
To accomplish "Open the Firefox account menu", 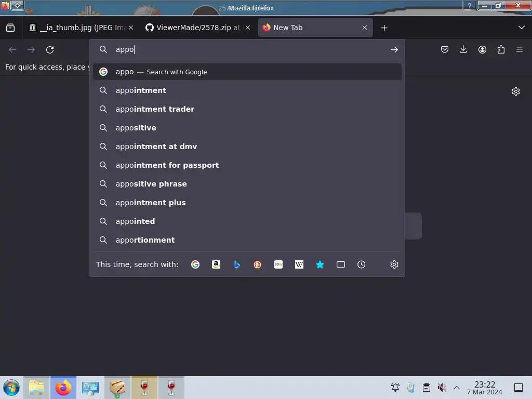I will tap(482, 49).
